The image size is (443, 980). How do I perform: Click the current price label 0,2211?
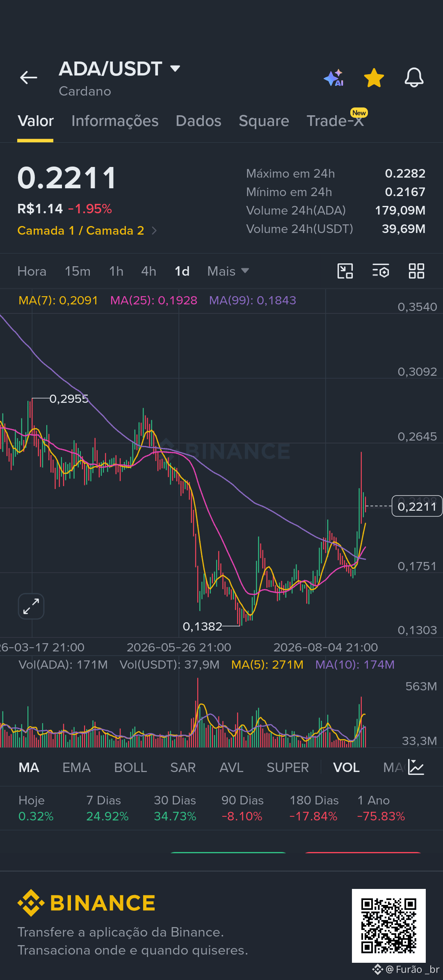[x=417, y=506]
